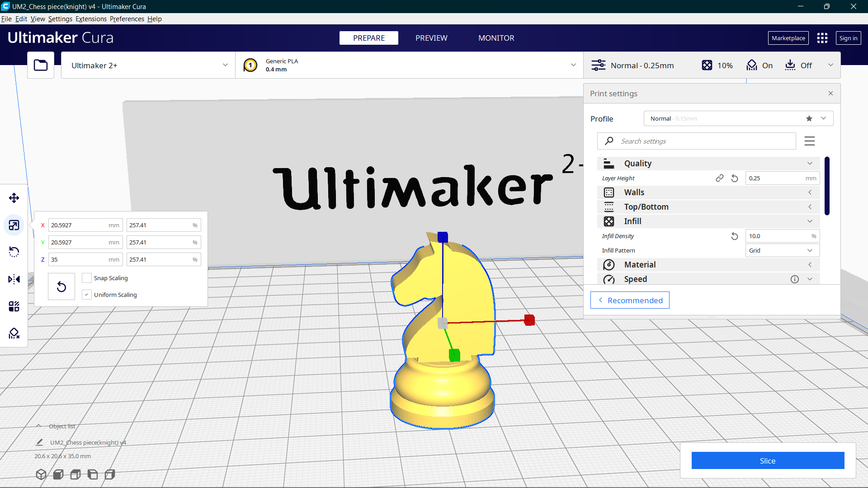Screen dimensions: 868x488
Task: Switch to the PREVIEW stage tab
Action: pos(431,38)
